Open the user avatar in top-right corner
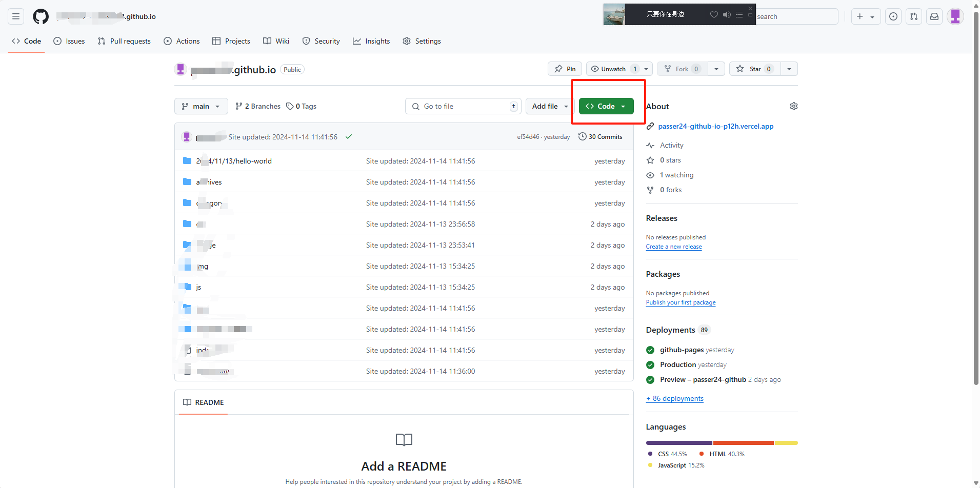This screenshot has width=980, height=488. [x=955, y=16]
